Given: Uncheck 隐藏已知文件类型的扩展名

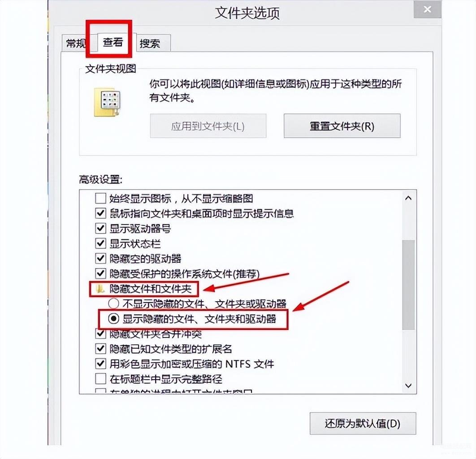Looking at the screenshot, I should [100, 348].
